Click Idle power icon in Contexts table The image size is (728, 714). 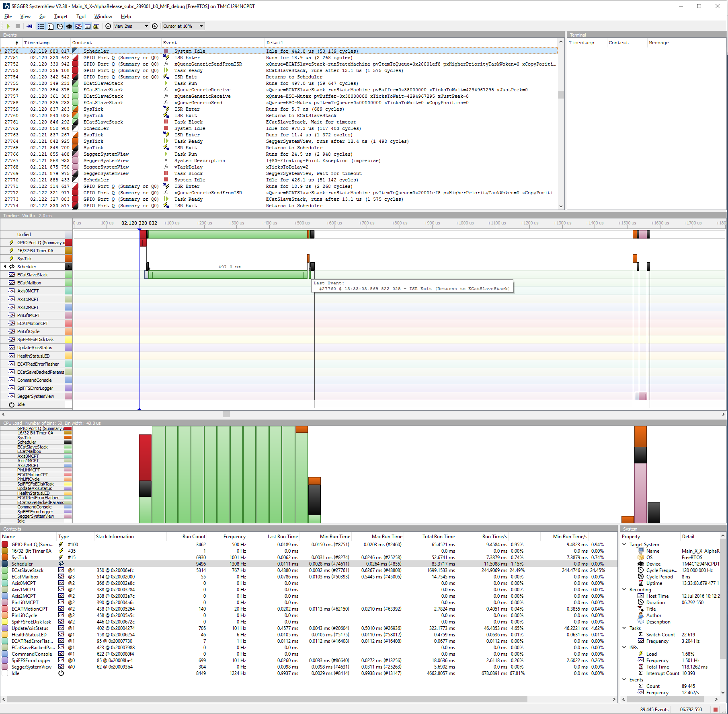[x=61, y=673]
